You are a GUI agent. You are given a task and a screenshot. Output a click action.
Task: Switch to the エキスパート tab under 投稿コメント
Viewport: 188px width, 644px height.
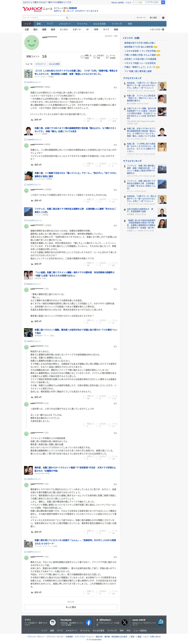point(41,64)
